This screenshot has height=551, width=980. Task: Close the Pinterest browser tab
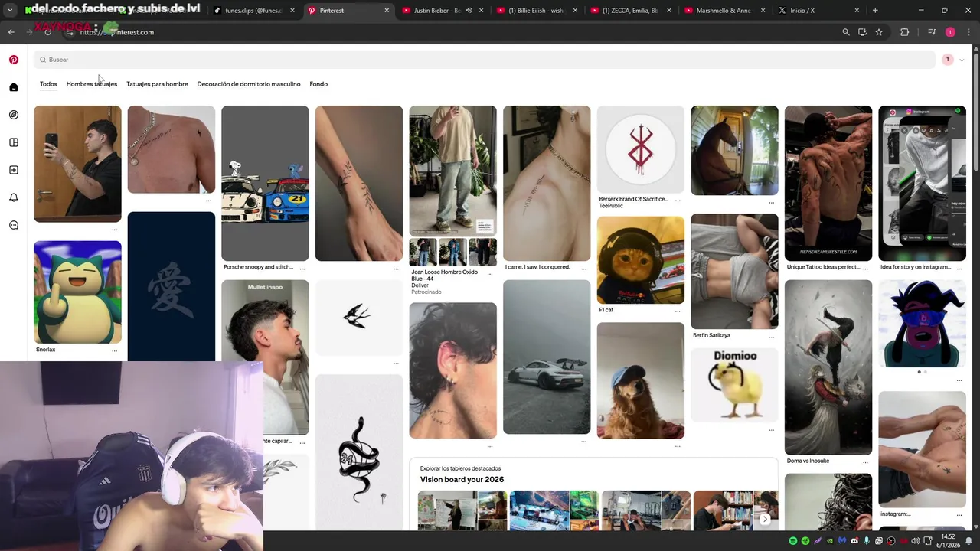click(x=387, y=11)
